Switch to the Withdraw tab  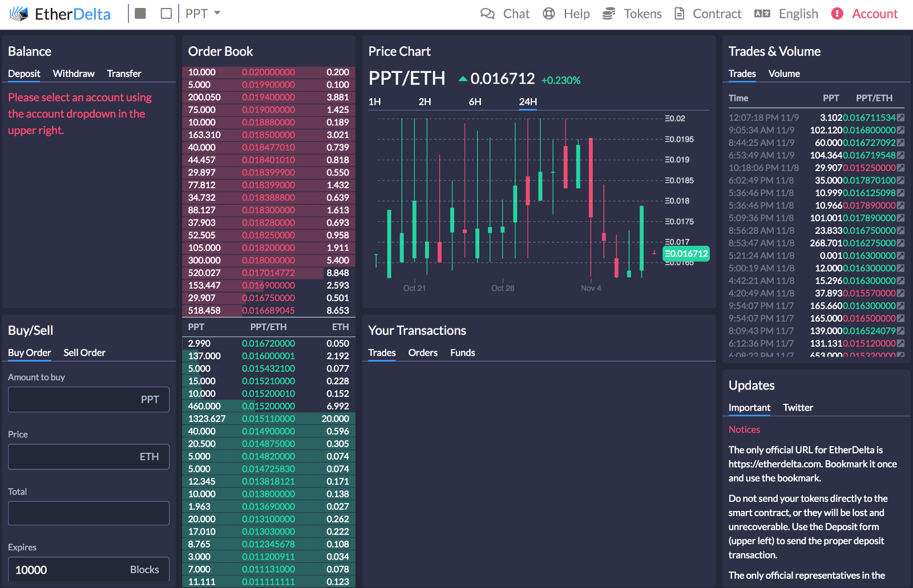(x=74, y=74)
